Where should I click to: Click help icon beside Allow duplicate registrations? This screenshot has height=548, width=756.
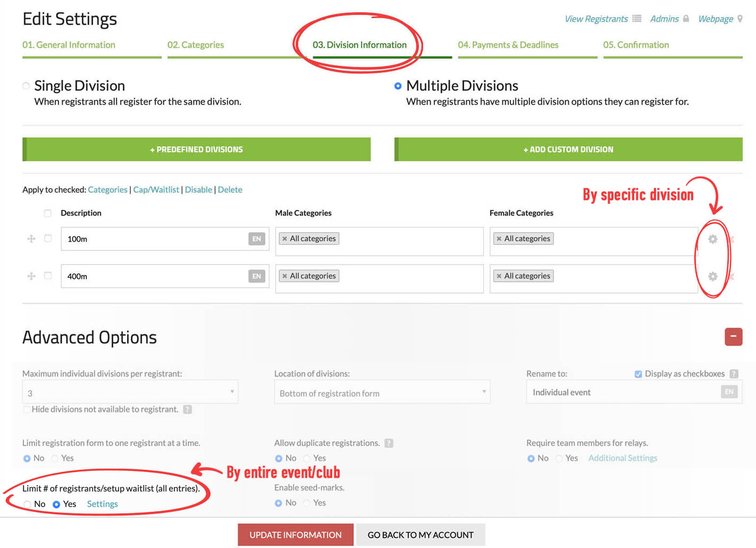coord(389,443)
